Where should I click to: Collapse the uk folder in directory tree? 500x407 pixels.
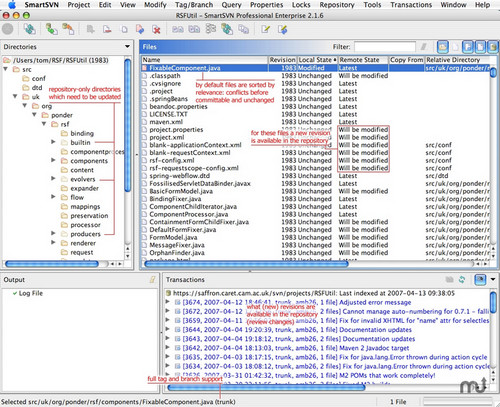[x=15, y=96]
